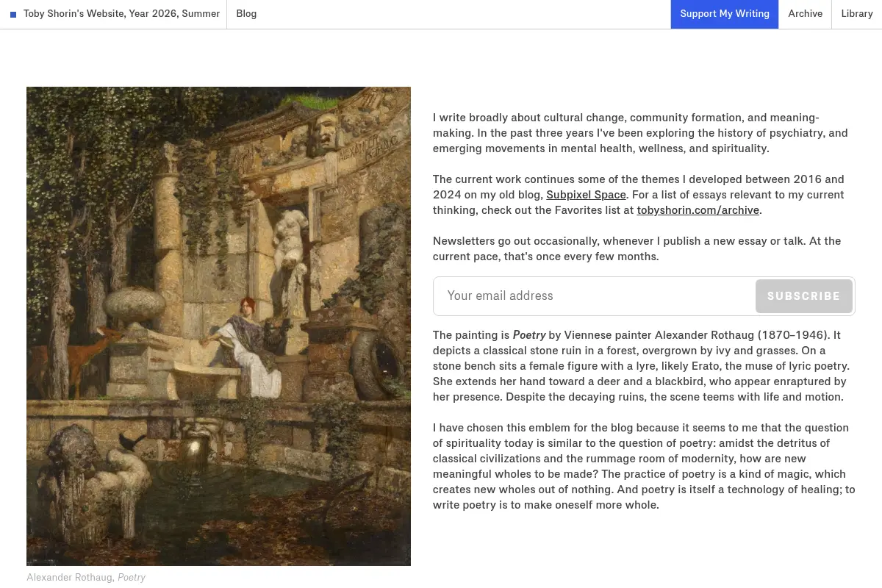Follow the Subpixel Space link
The height and width of the screenshot is (588, 882).
(x=586, y=195)
